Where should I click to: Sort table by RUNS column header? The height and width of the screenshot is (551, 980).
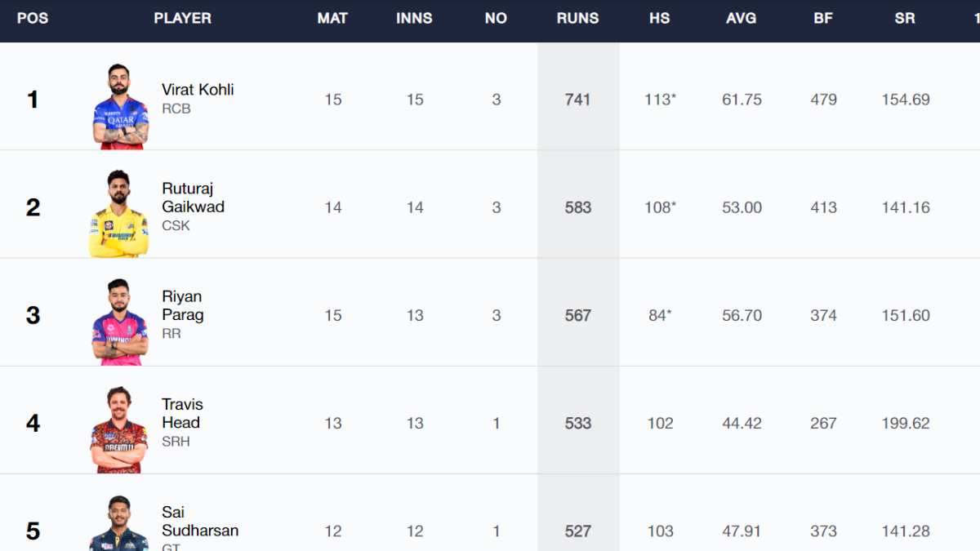[x=577, y=18]
